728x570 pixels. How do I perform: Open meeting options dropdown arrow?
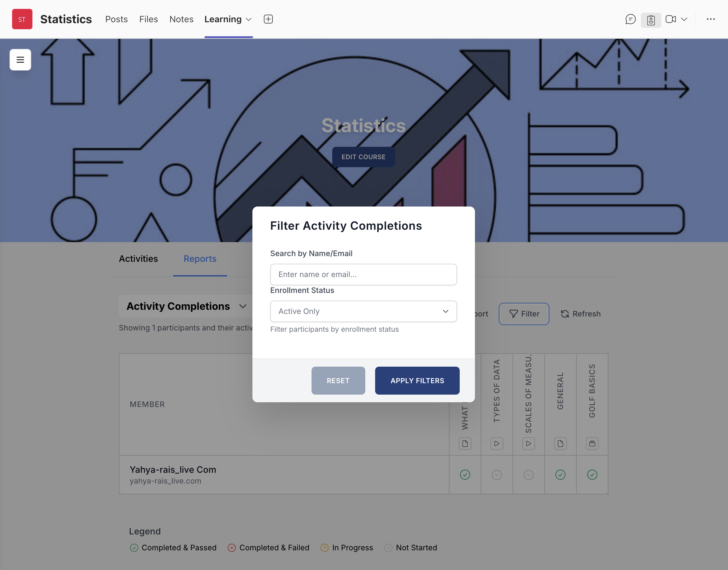(x=684, y=19)
